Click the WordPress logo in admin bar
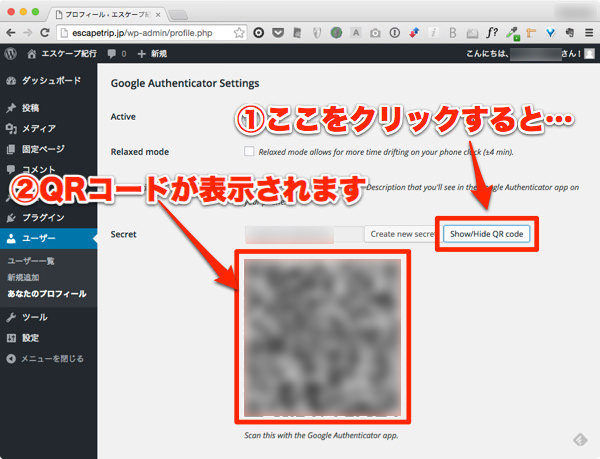600x459 pixels. 11,54
